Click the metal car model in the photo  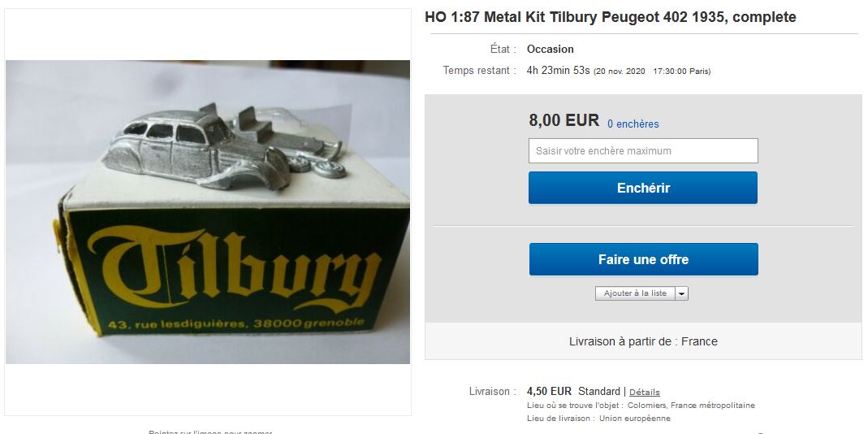(196, 147)
